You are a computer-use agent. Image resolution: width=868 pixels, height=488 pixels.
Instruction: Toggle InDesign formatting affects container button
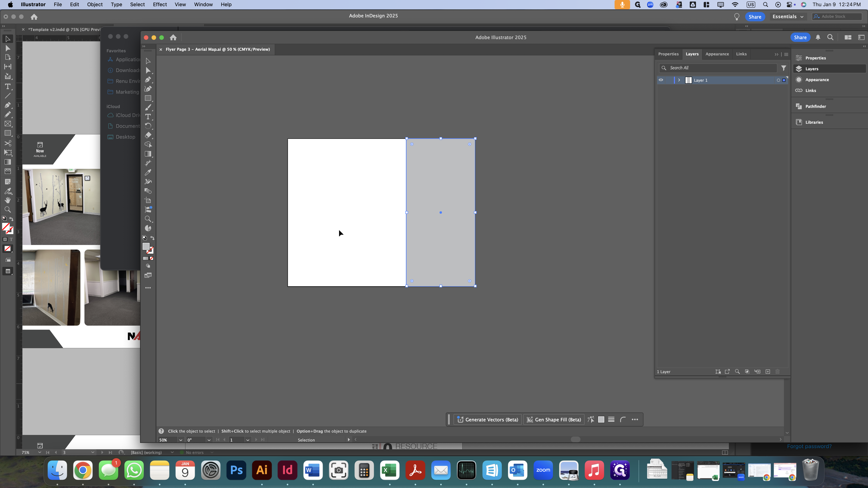tap(5, 240)
